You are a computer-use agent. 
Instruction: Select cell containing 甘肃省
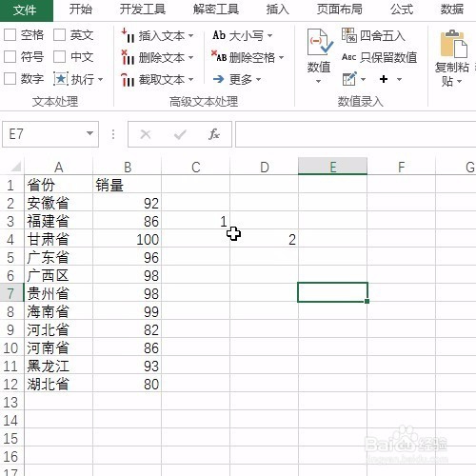click(x=58, y=239)
